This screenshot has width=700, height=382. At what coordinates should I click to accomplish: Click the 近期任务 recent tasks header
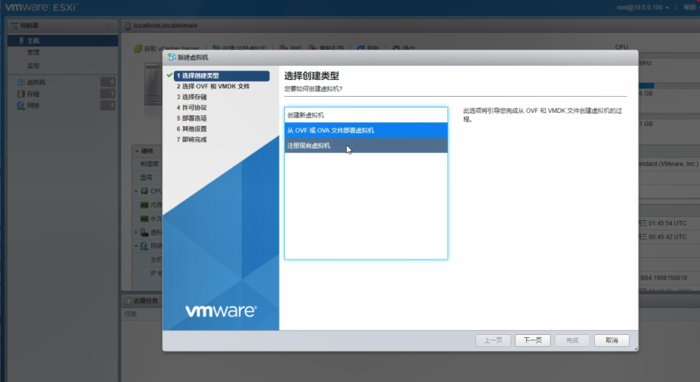click(146, 301)
